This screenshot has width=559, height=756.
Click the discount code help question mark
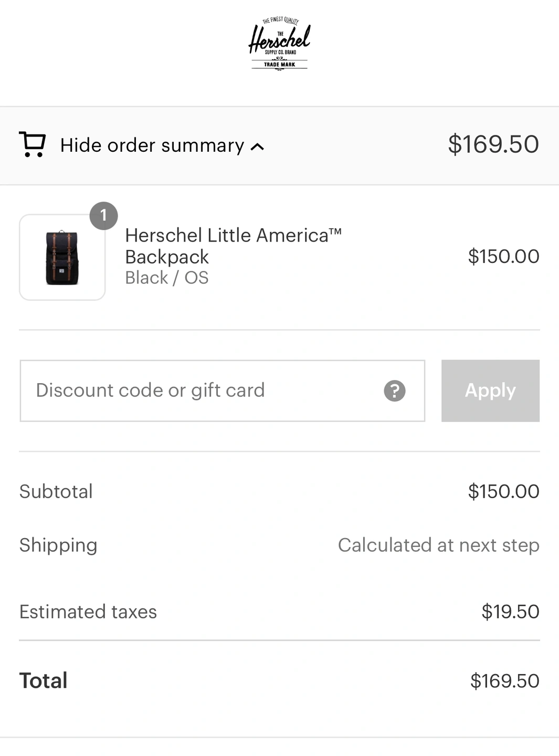click(395, 391)
